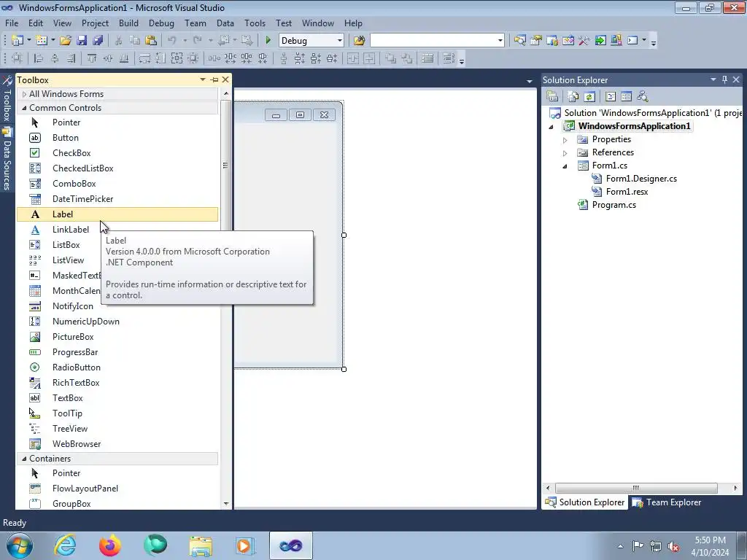
Task: Collapse the Containers toolbox group
Action: (24, 459)
